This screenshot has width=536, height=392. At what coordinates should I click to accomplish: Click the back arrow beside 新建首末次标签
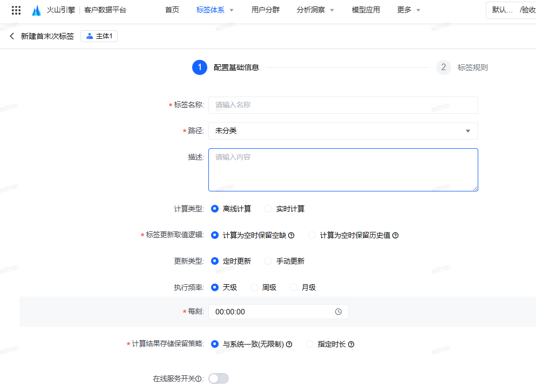tap(12, 36)
